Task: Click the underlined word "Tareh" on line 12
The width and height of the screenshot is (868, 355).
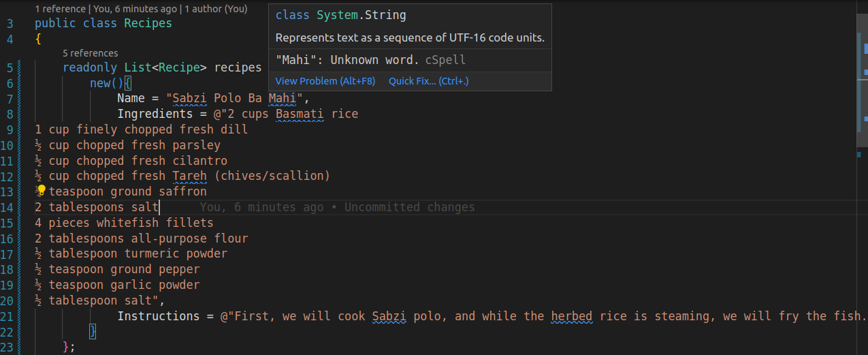Action: coord(189,176)
